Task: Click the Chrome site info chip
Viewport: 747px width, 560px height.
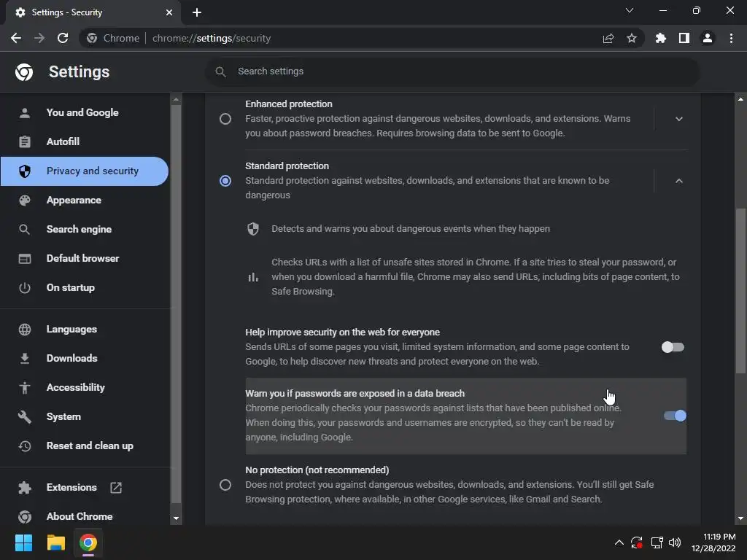Action: 113,38
